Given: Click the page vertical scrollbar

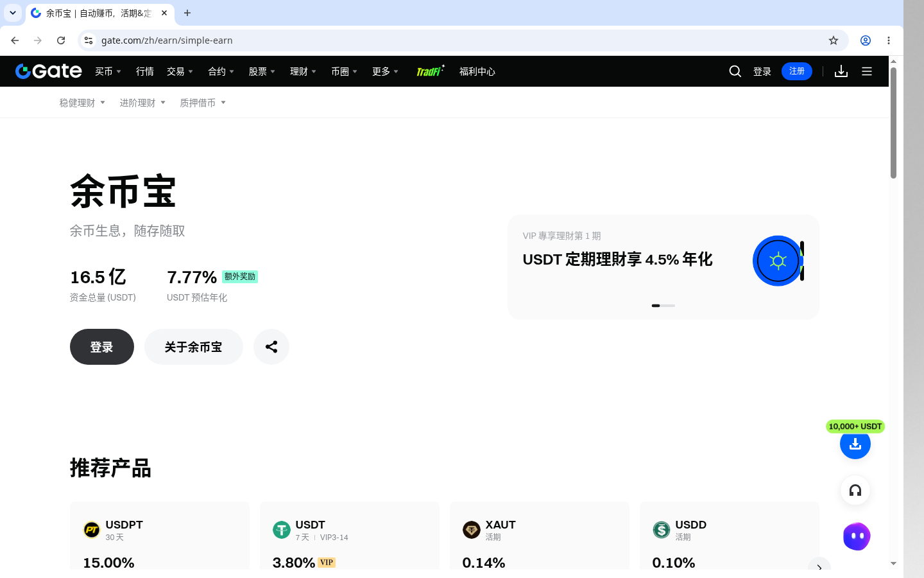Looking at the screenshot, I should click(893, 123).
